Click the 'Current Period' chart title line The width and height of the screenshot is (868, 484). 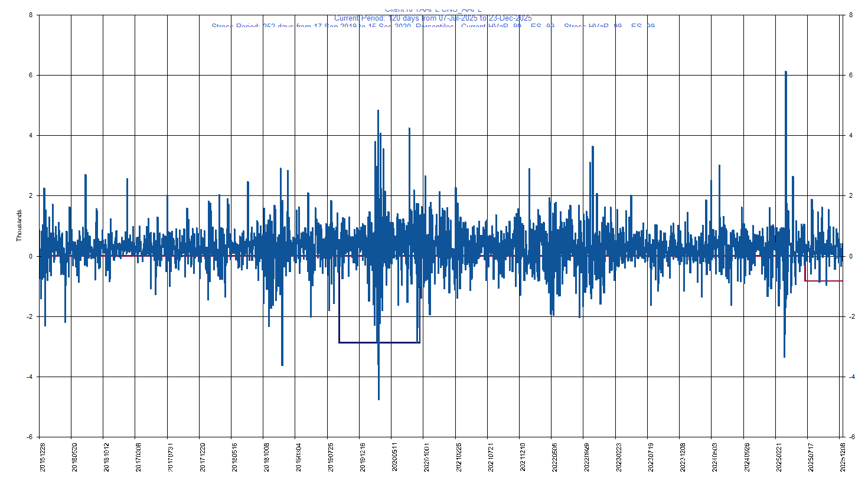(433, 18)
